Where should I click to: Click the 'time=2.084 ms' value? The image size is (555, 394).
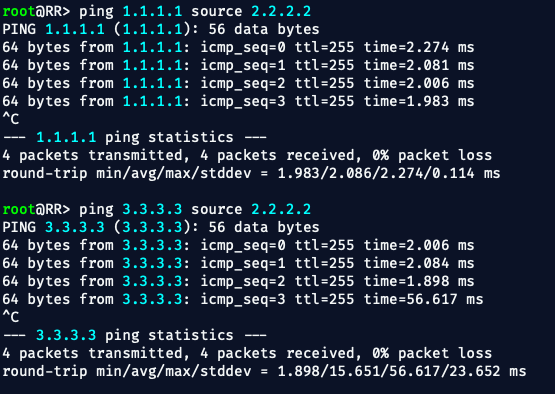(419, 263)
